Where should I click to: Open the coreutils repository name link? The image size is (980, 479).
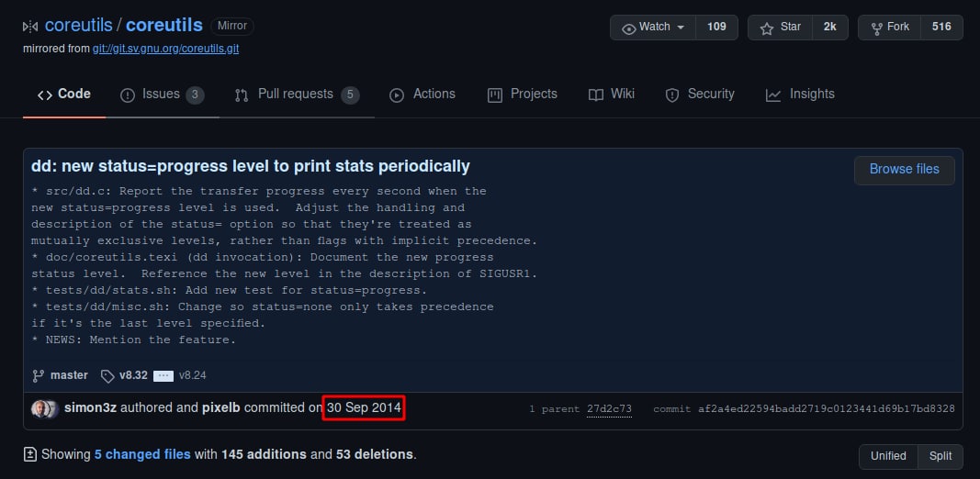[164, 26]
